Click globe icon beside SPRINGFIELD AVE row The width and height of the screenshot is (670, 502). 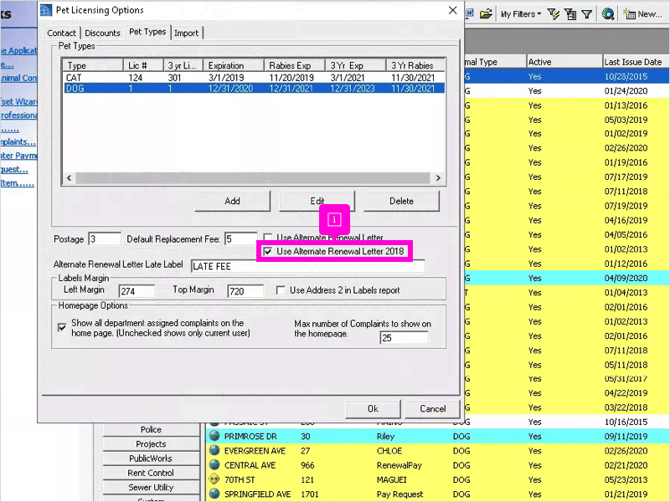[x=215, y=494]
